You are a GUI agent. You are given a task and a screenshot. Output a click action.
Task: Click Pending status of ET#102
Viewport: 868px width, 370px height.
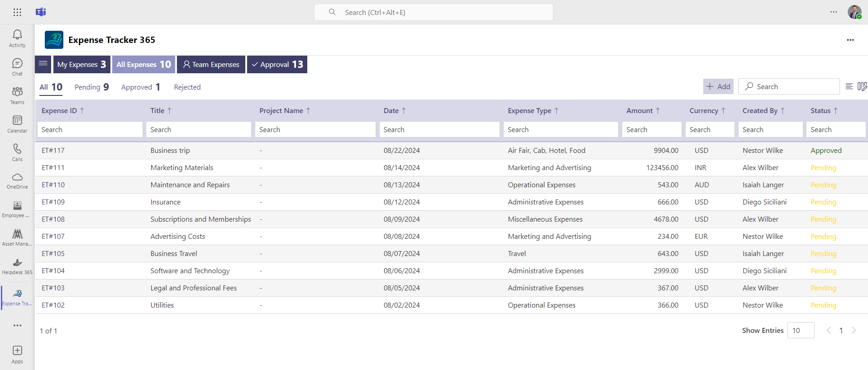(x=823, y=305)
